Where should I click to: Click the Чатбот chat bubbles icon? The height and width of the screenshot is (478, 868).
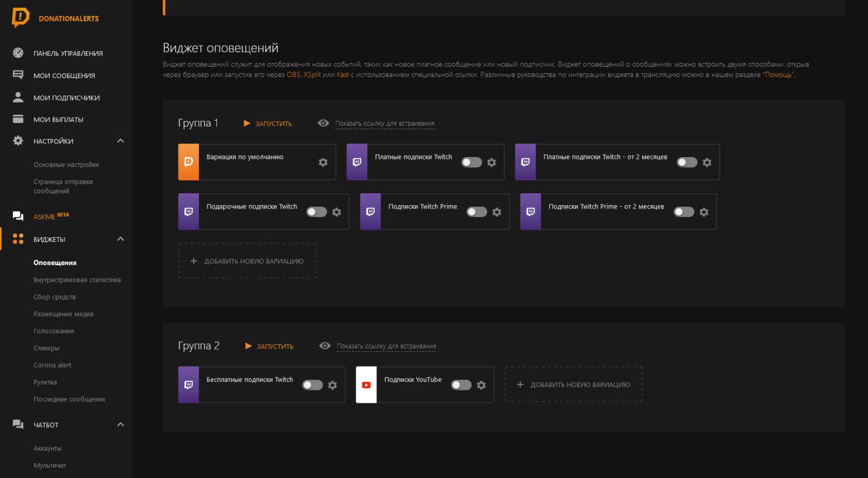[18, 424]
